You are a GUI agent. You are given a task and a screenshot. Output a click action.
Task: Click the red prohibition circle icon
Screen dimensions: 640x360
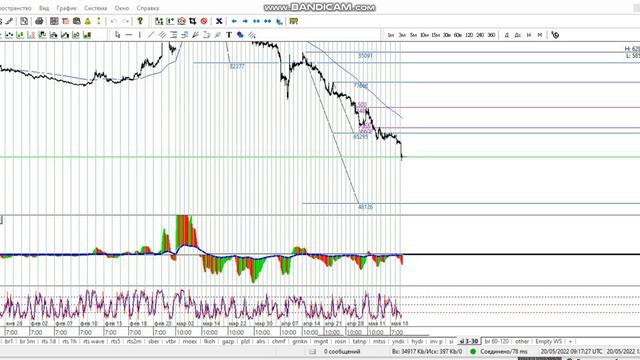pyautogui.click(x=204, y=21)
